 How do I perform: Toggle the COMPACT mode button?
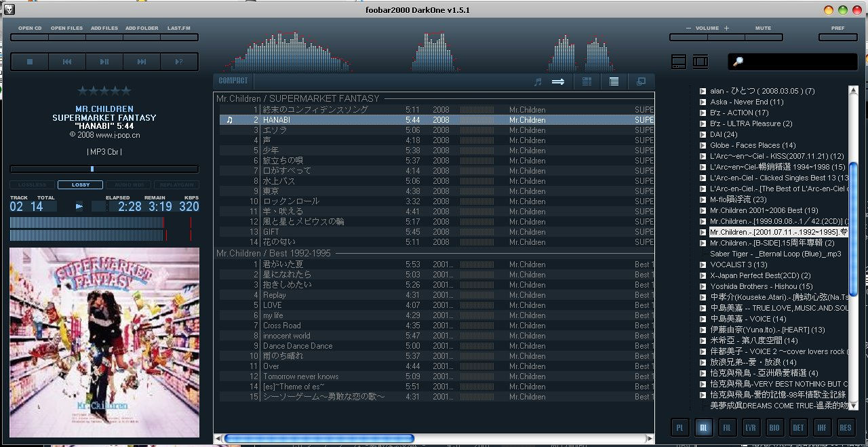(233, 81)
